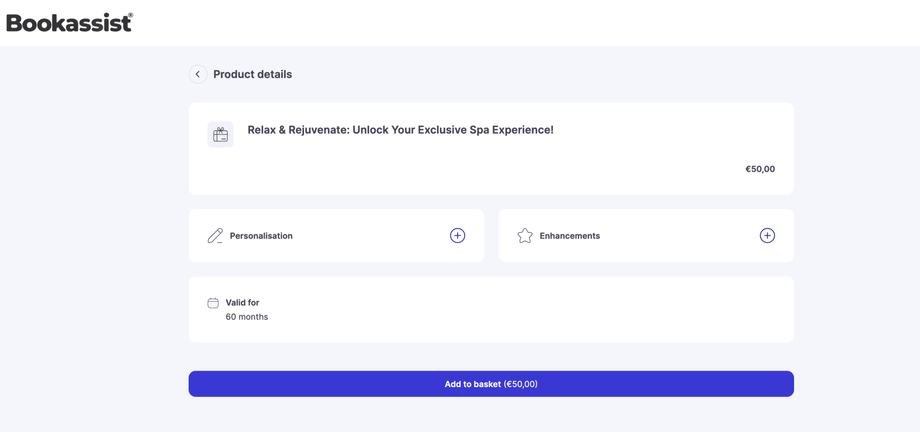This screenshot has width=920, height=432.
Task: Click the pencil icon beside Personalisation
Action: pyautogui.click(x=215, y=236)
